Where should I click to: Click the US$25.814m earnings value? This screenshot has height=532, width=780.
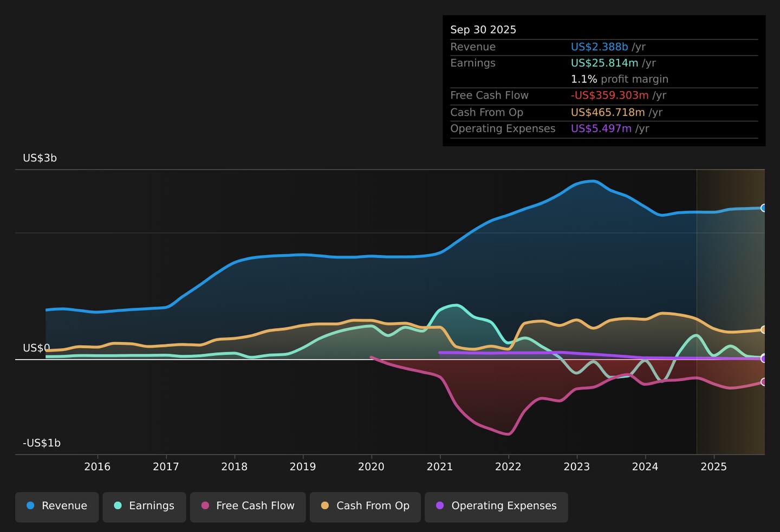click(x=604, y=63)
